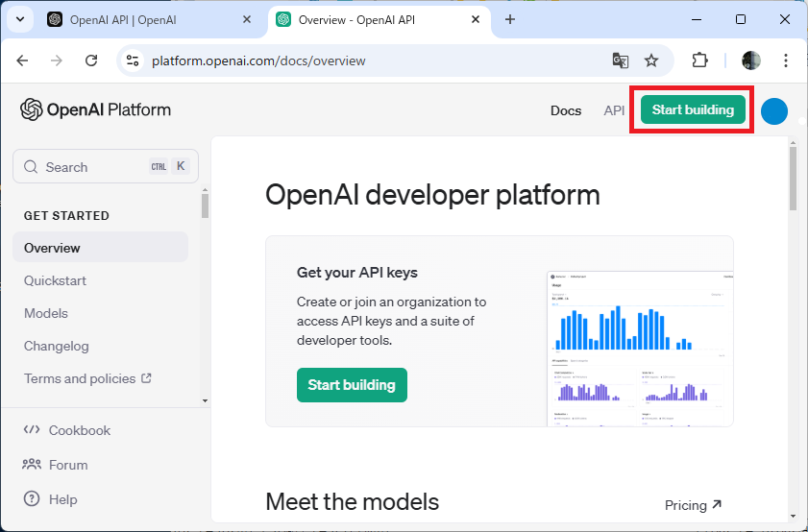Click the main page scroll down arrow
Viewport: 808px width, 532px height.
click(x=793, y=516)
